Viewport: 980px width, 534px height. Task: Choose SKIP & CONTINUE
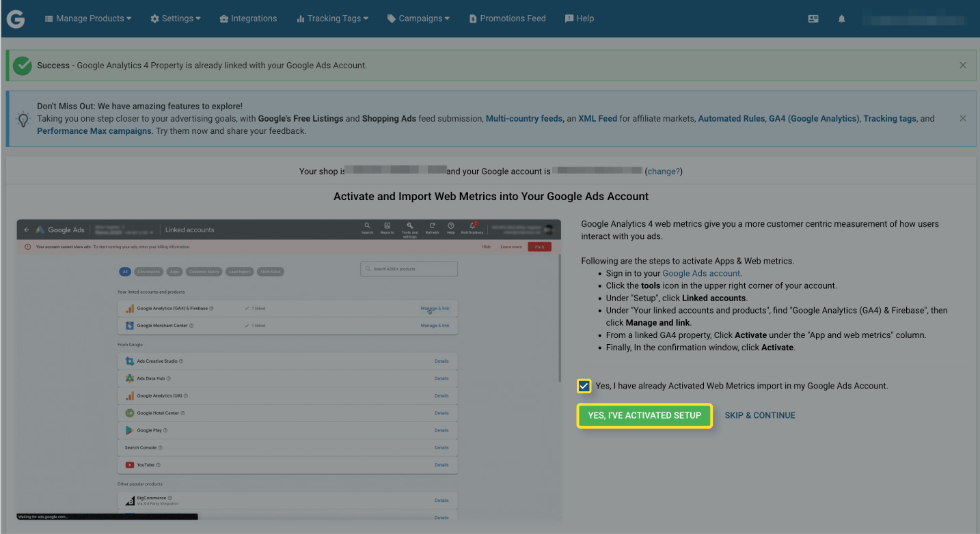click(x=760, y=415)
